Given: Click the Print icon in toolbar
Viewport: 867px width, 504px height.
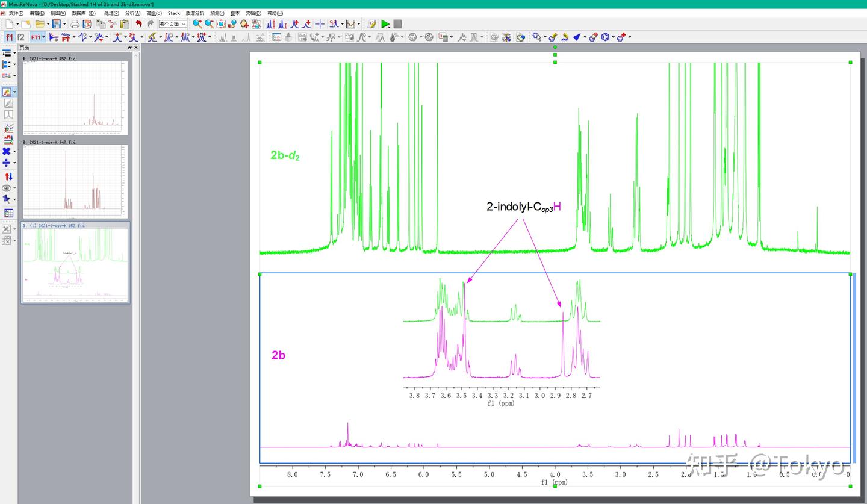Looking at the screenshot, I should (x=75, y=24).
